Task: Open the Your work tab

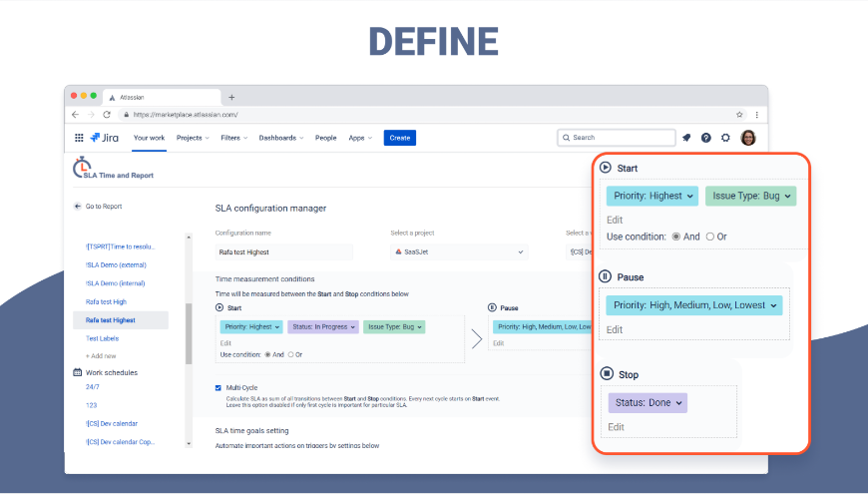Action: [149, 138]
